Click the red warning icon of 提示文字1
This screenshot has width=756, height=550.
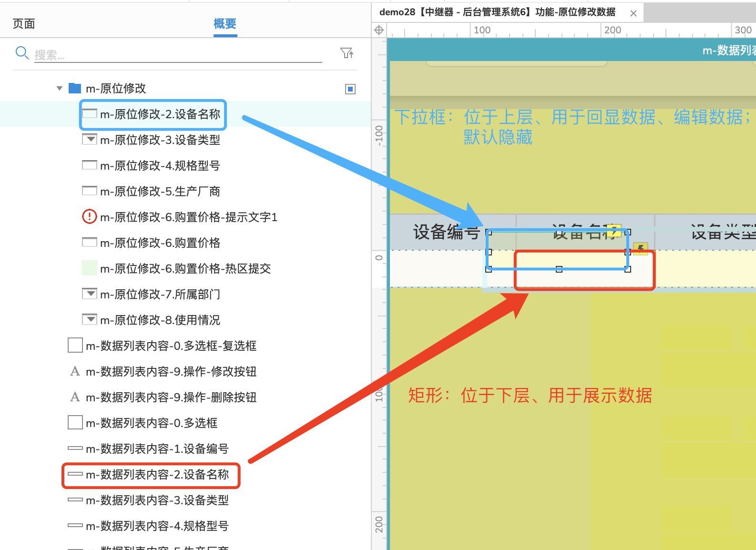coord(90,216)
